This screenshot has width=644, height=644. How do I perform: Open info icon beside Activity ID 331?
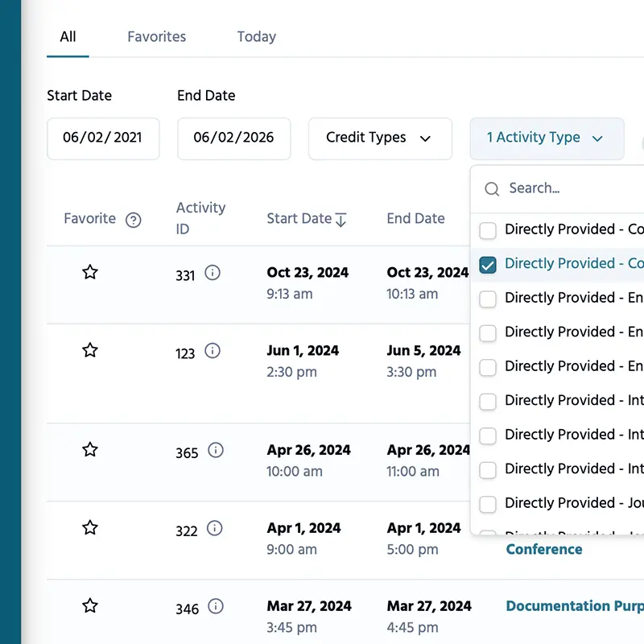click(x=213, y=273)
